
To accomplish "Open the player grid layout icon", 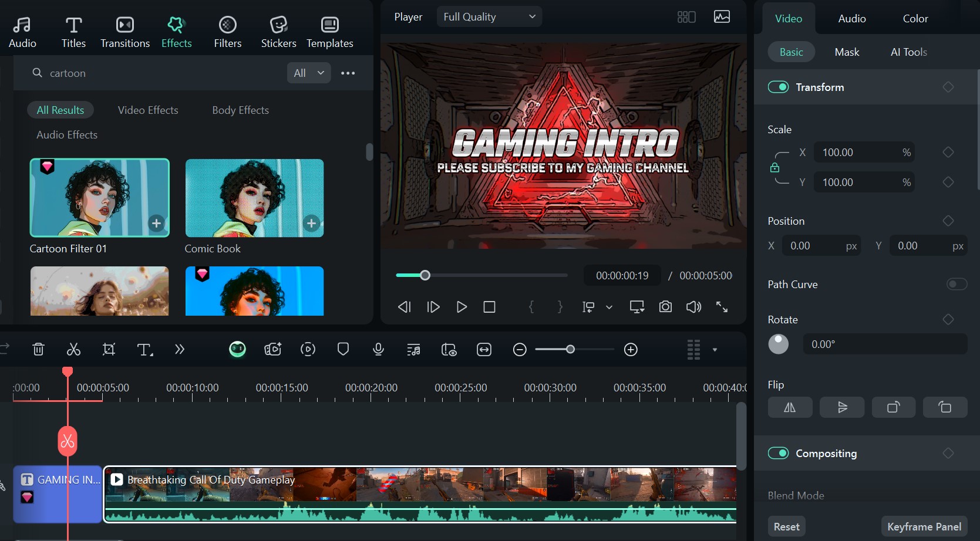I will coord(686,17).
